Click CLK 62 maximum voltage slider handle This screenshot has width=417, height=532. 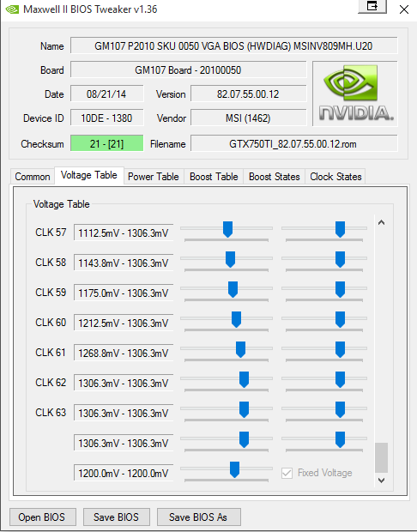(340, 379)
